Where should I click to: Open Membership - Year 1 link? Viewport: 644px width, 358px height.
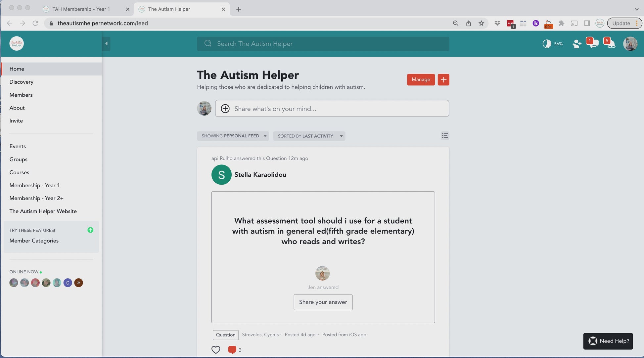(34, 185)
